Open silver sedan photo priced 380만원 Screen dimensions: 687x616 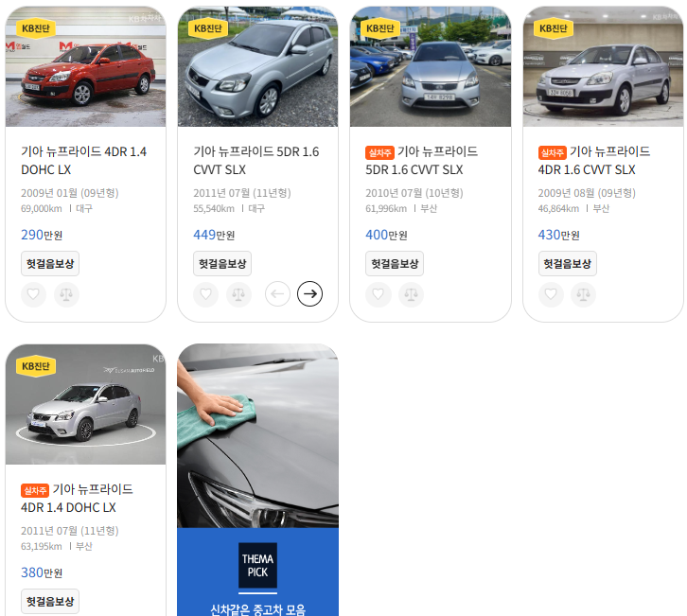[x=85, y=404]
